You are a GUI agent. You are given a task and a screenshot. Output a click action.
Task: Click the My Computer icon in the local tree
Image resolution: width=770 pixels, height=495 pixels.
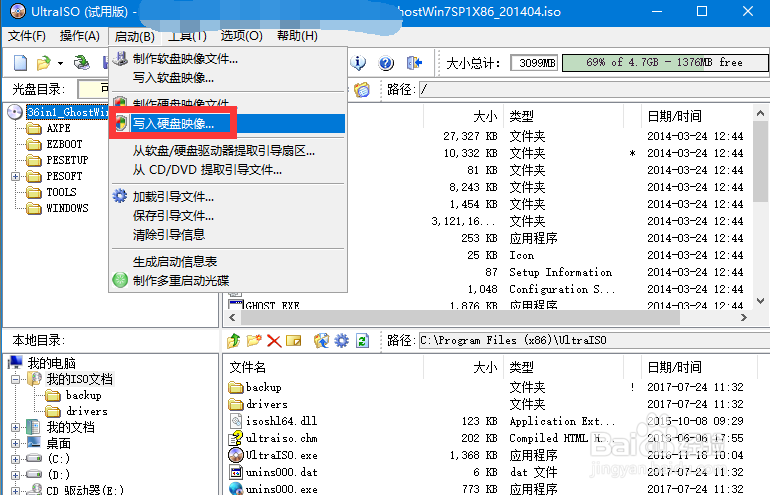point(16,363)
